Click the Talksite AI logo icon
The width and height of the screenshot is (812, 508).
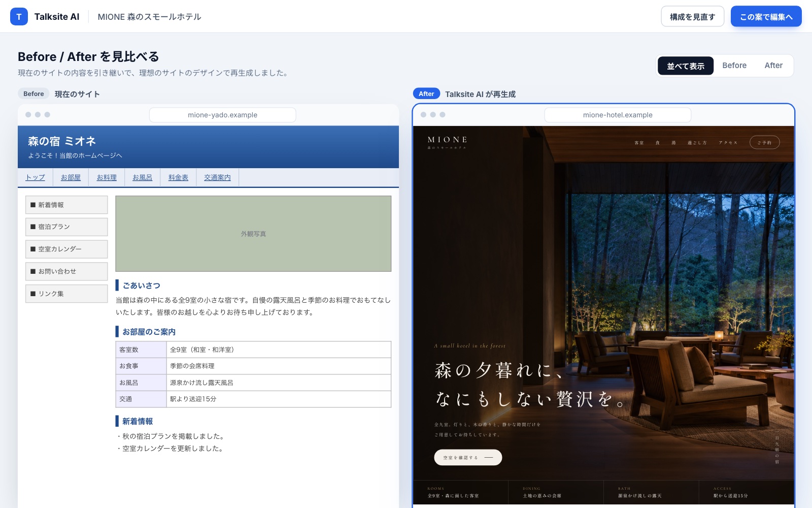point(19,16)
